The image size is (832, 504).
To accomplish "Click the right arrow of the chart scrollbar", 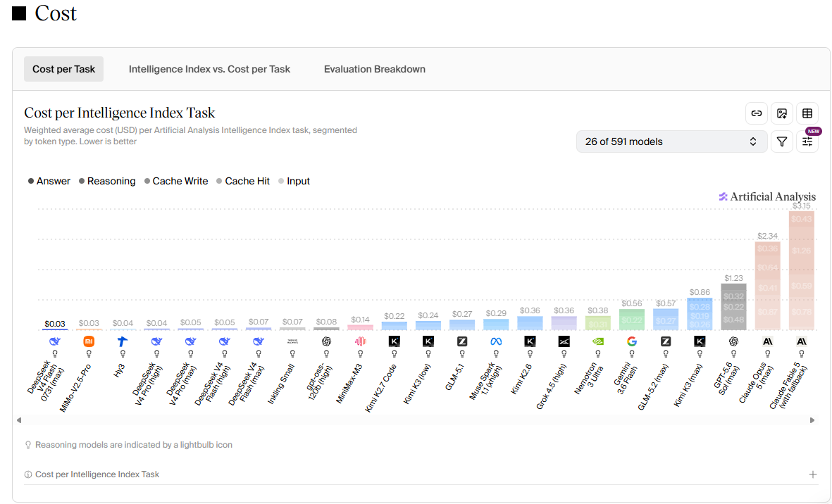I will tap(812, 420).
